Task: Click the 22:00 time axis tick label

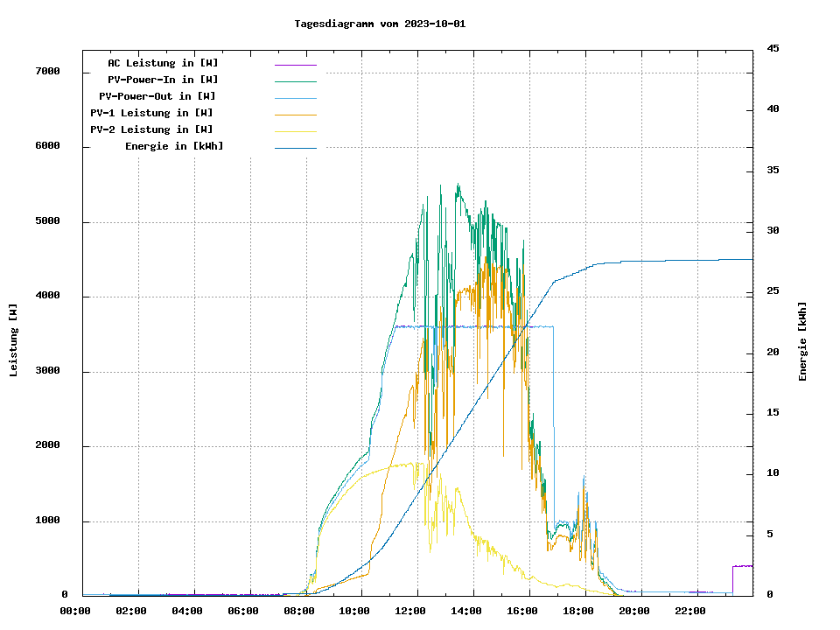Action: coord(690,611)
